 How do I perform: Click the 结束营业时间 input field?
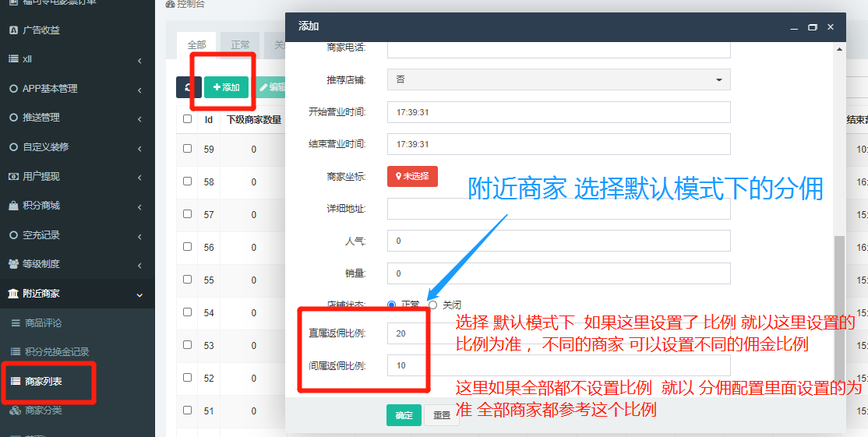(559, 144)
